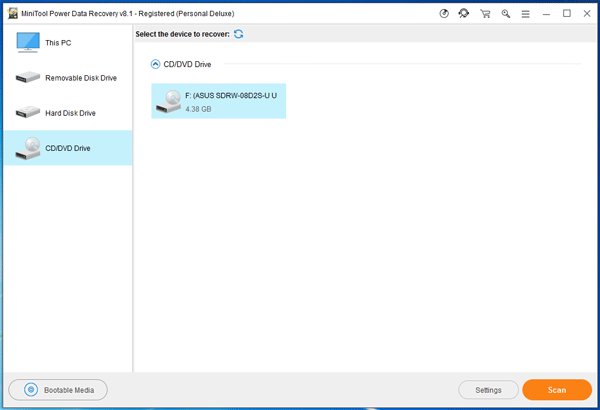600x410 pixels.
Task: Select CD/DVD Drive label in sidebar
Action: 68,148
